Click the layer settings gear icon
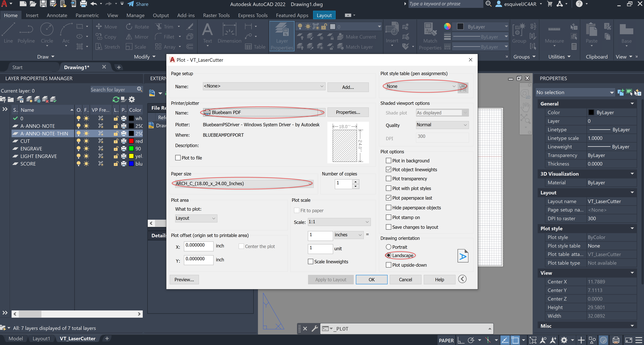Image resolution: width=644 pixels, height=345 pixels. click(131, 99)
